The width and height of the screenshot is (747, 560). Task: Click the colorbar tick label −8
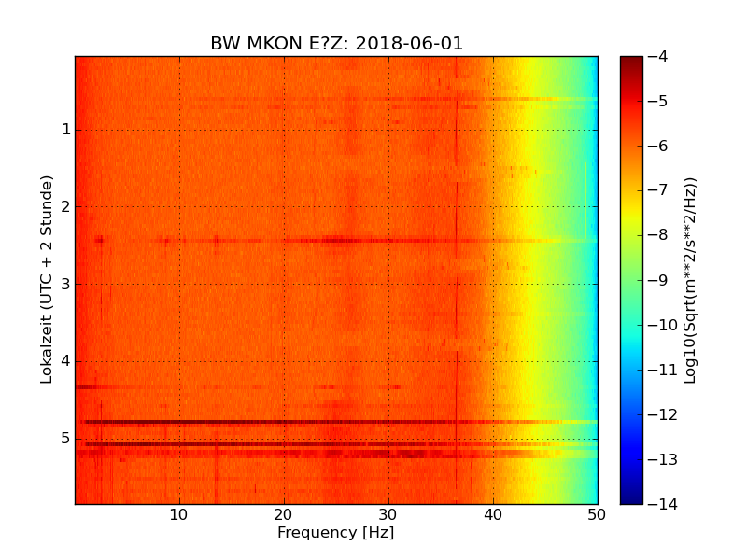658,236
